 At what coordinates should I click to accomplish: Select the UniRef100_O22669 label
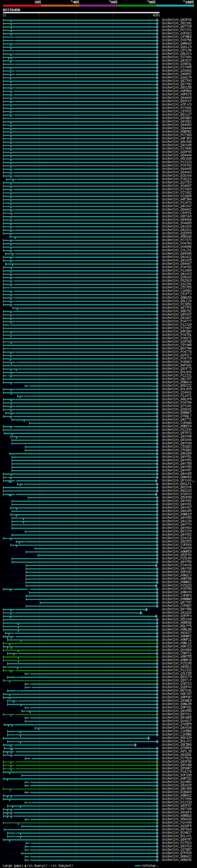click(177, 196)
